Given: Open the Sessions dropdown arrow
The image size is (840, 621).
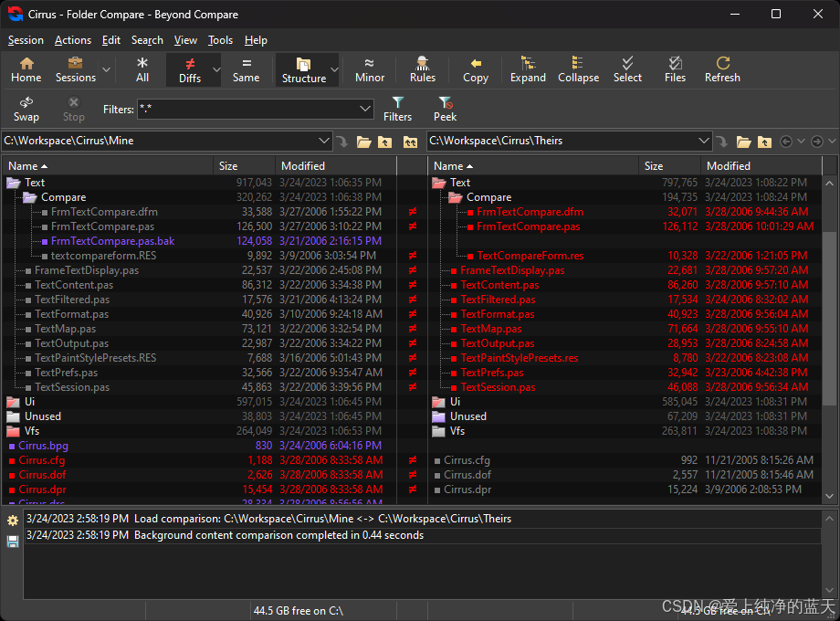Looking at the screenshot, I should pos(107,69).
